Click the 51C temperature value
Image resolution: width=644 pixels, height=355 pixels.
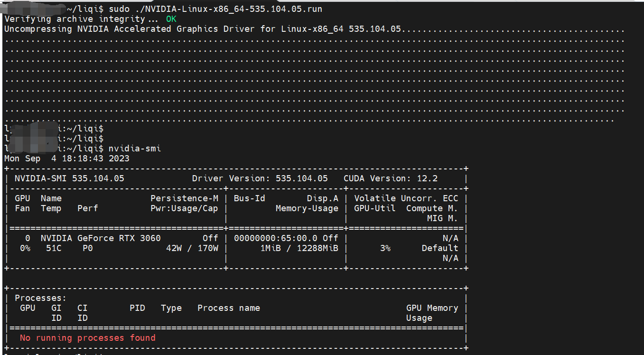pyautogui.click(x=54, y=248)
